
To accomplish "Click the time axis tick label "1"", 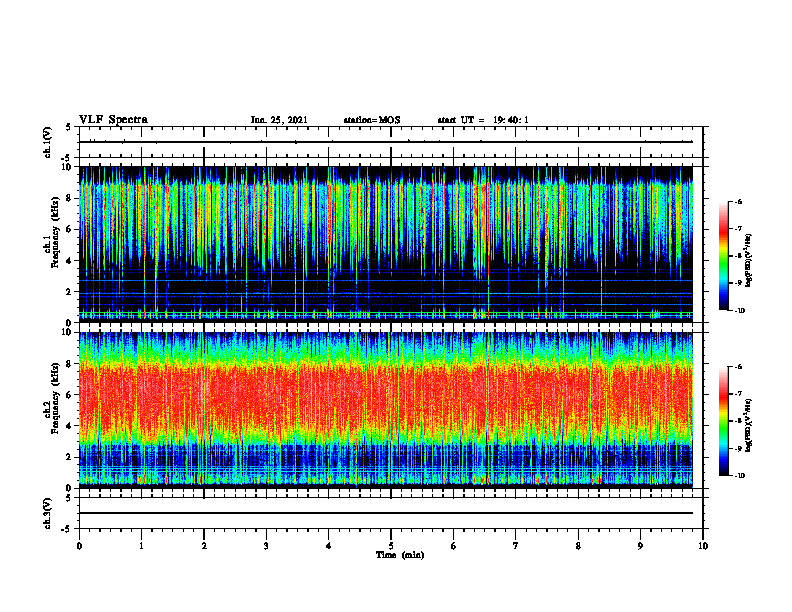I will (x=141, y=546).
